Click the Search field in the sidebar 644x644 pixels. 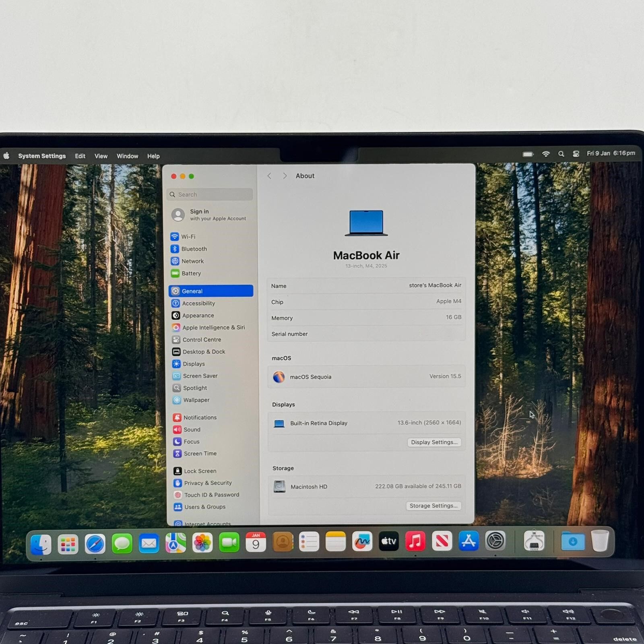[x=210, y=194]
